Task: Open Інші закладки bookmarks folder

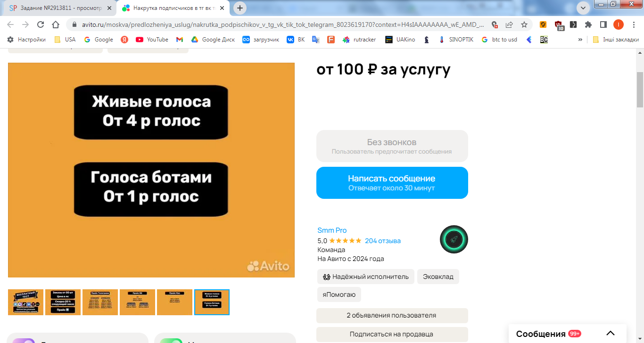Action: click(x=616, y=40)
